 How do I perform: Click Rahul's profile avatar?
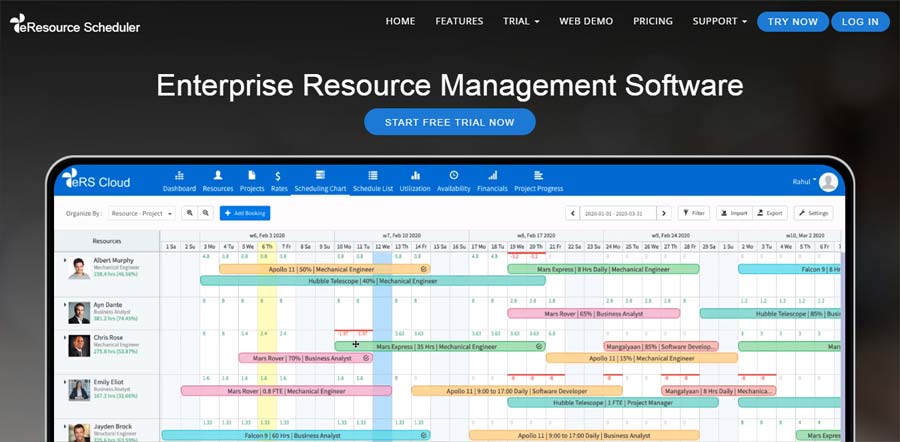click(x=828, y=182)
